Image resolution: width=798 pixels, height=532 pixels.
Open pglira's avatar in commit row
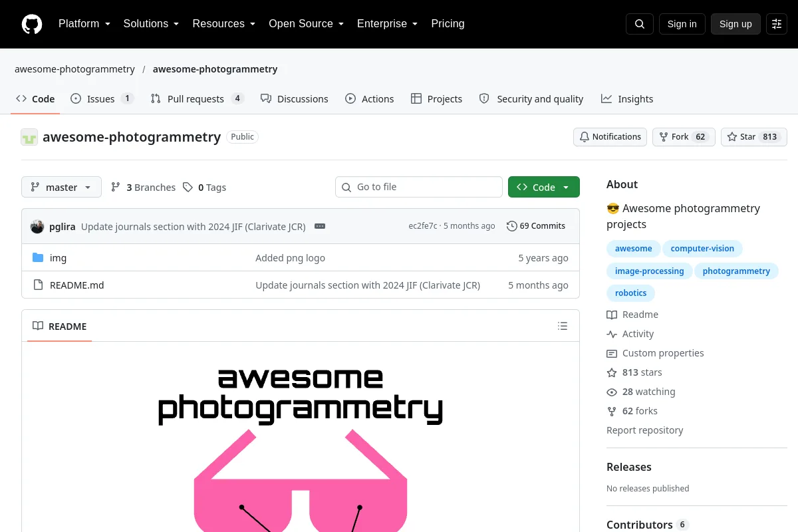click(x=37, y=226)
